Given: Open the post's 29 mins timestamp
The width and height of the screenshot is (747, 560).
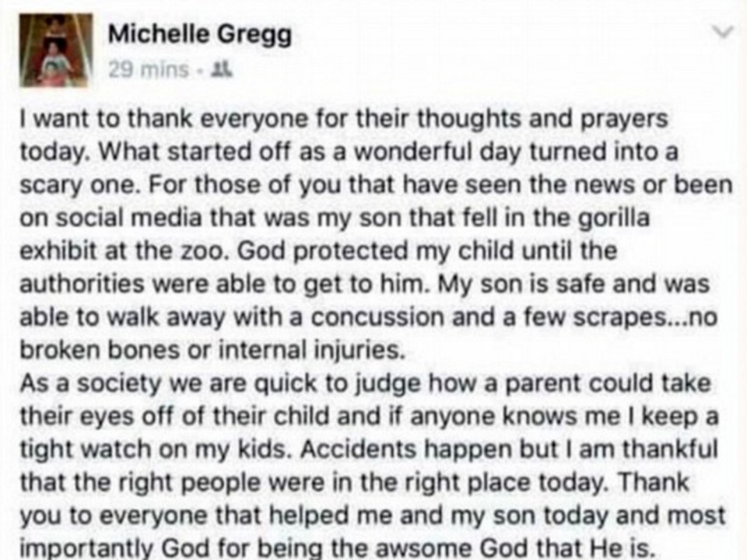Looking at the screenshot, I should coord(148,70).
